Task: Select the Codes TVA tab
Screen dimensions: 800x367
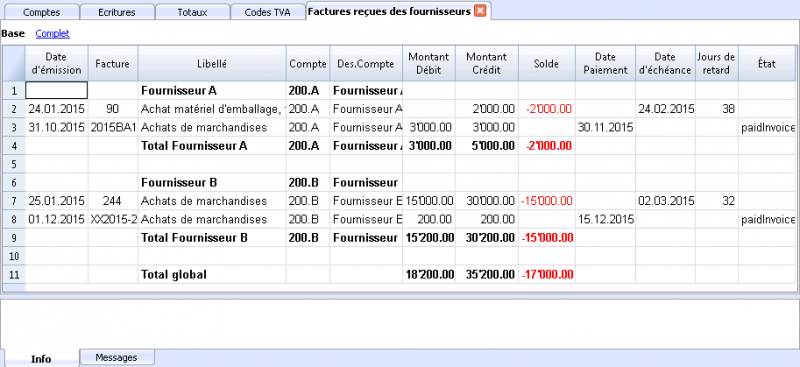Action: point(267,13)
